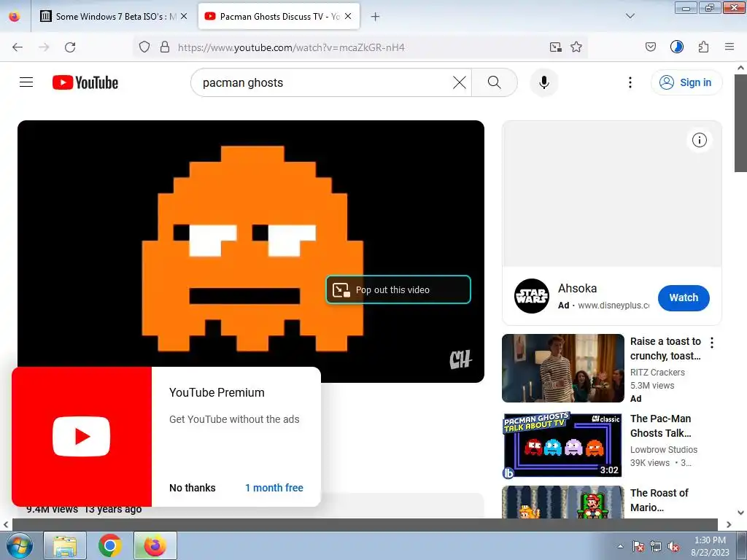This screenshot has height=560, width=747.
Task: Clear the search box with X
Action: point(460,82)
